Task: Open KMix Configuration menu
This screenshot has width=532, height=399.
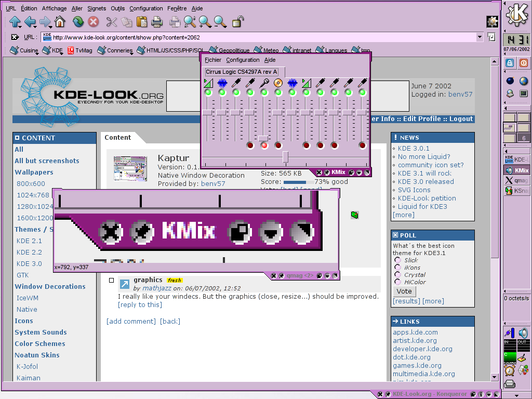Action: coord(243,60)
